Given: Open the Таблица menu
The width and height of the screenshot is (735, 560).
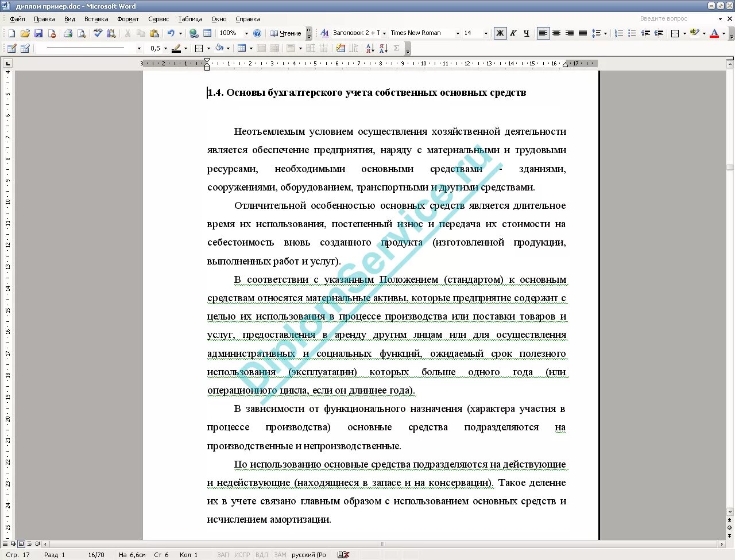Looking at the screenshot, I should click(x=190, y=18).
